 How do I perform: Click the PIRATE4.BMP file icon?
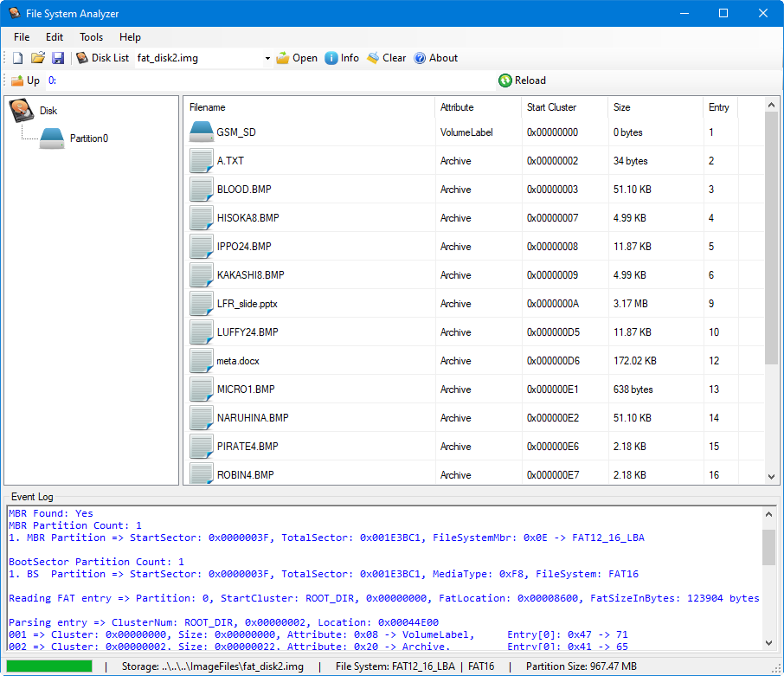click(x=202, y=446)
